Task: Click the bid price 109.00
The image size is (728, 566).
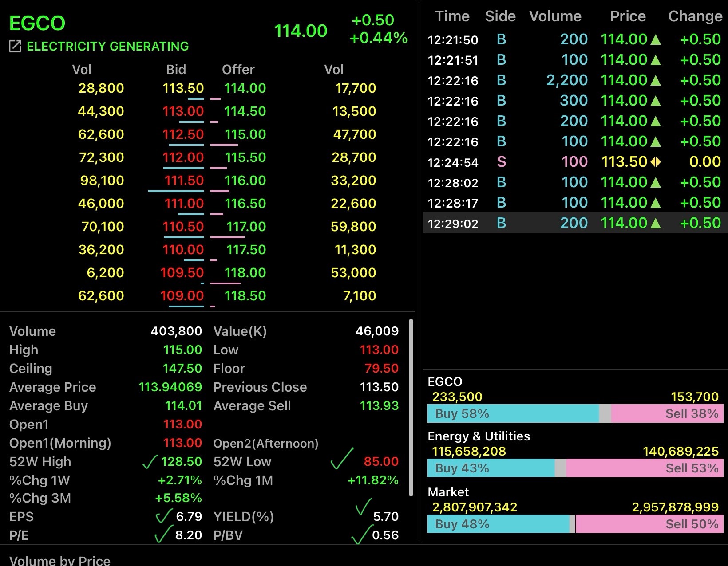Action: (x=182, y=296)
